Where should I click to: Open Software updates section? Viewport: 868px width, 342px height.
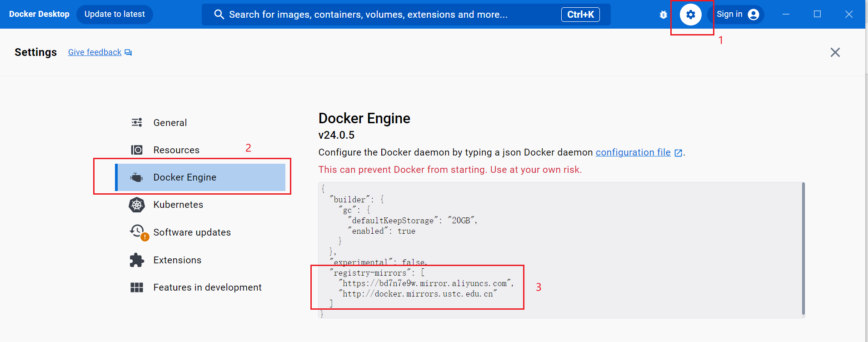(200, 232)
